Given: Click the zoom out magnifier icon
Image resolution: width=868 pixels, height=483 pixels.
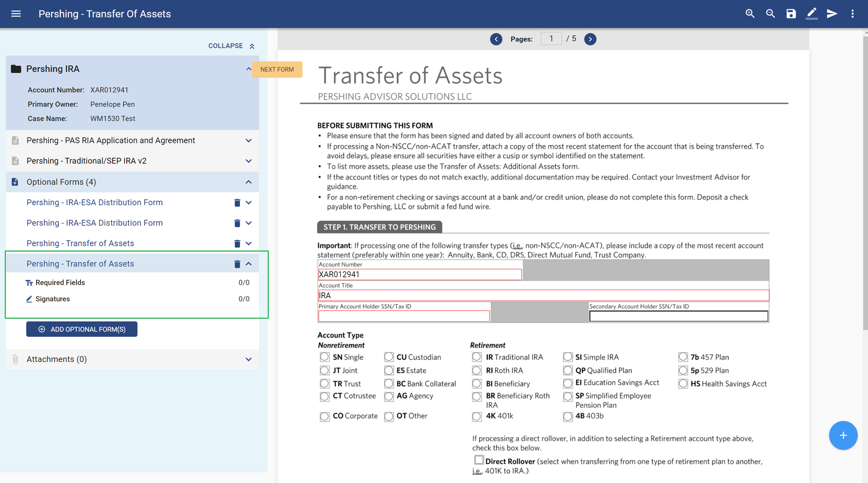Looking at the screenshot, I should pos(770,14).
